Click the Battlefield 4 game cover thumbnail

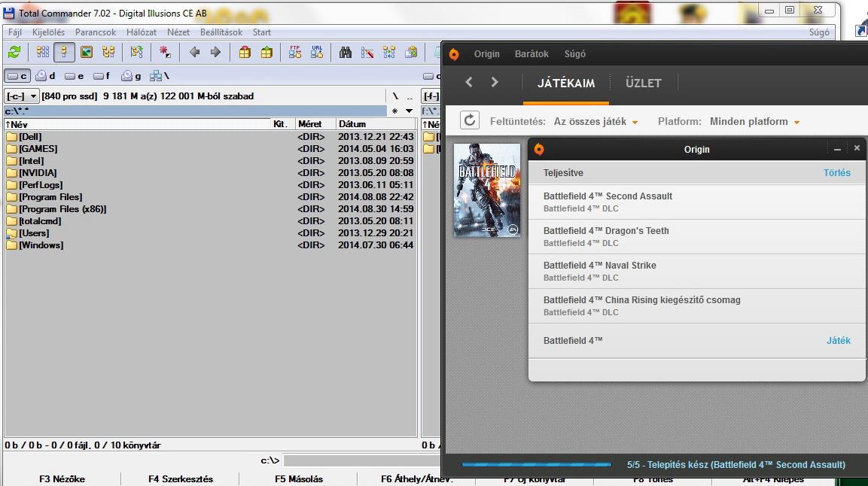(487, 190)
